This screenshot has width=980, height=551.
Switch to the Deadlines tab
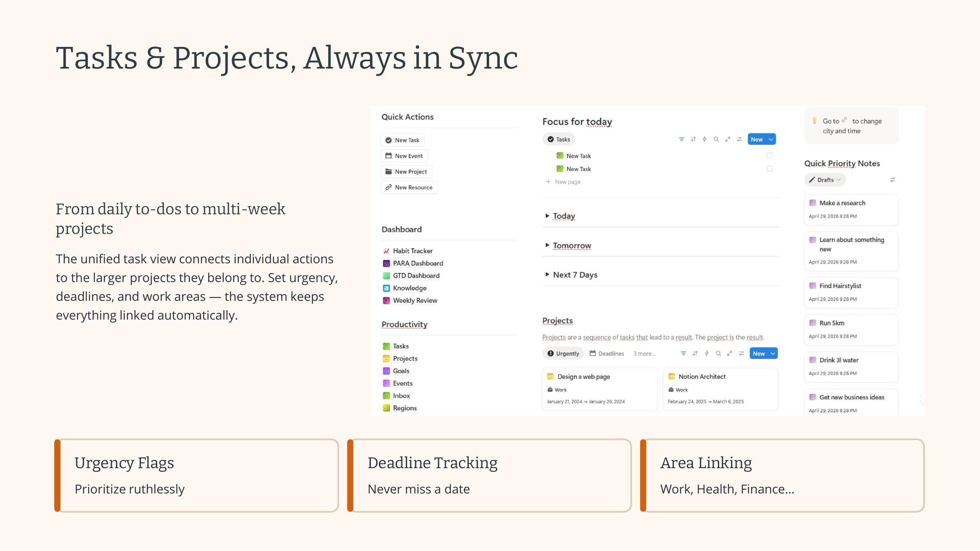point(607,353)
